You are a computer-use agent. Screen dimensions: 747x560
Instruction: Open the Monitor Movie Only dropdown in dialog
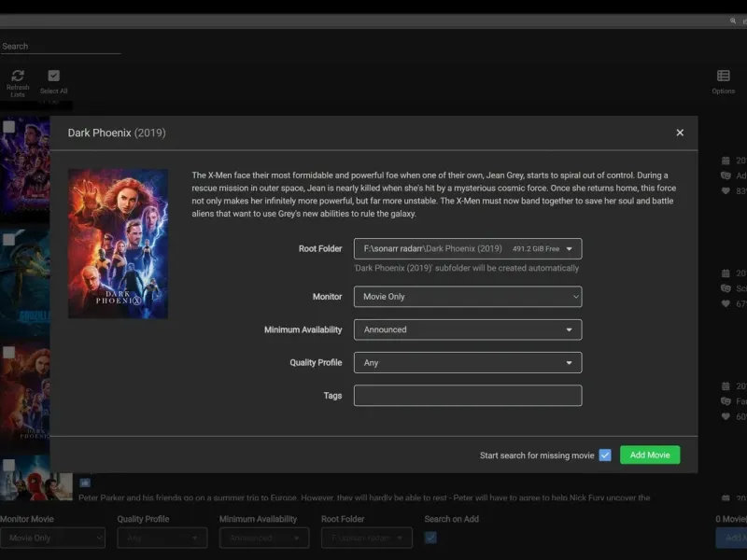pyautogui.click(x=468, y=296)
